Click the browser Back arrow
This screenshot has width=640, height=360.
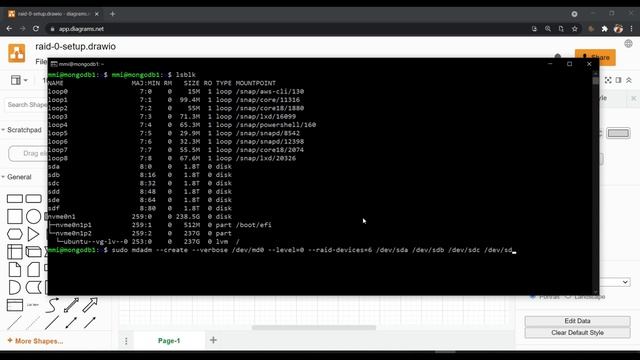point(9,29)
